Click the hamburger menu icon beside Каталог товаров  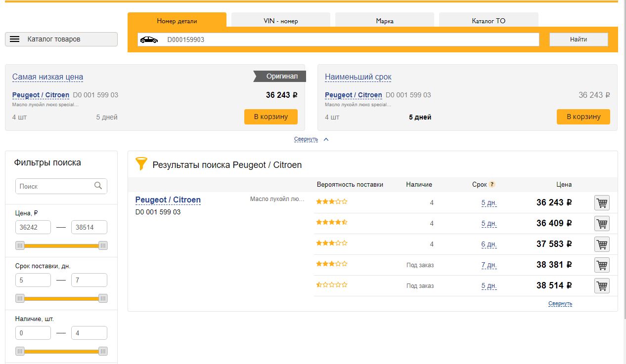[x=15, y=39]
